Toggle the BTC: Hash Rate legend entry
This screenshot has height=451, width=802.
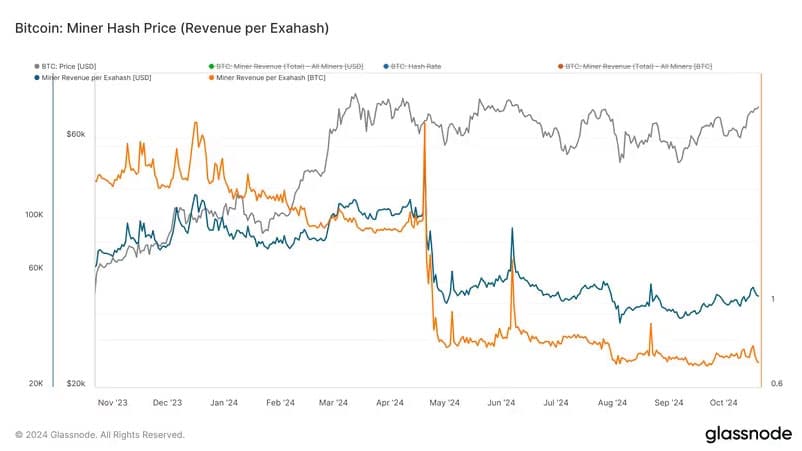pos(412,66)
